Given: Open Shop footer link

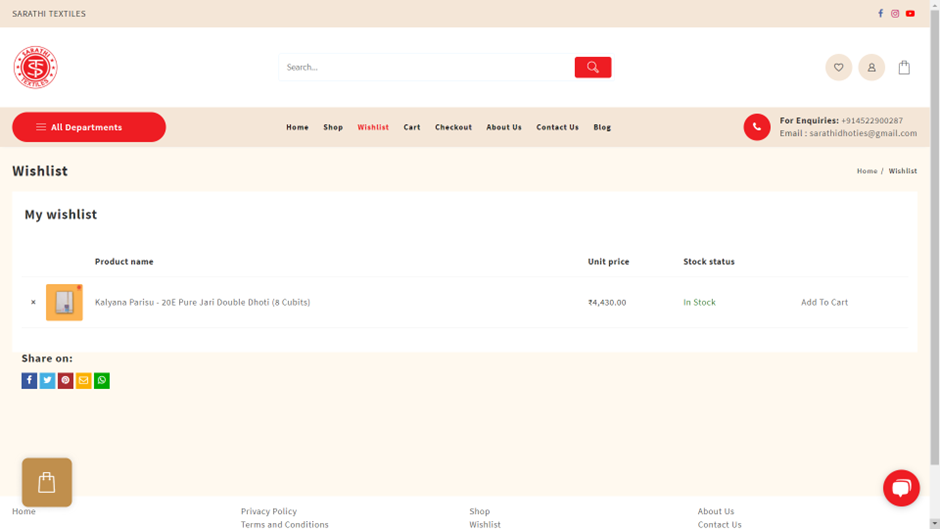Looking at the screenshot, I should [x=480, y=511].
